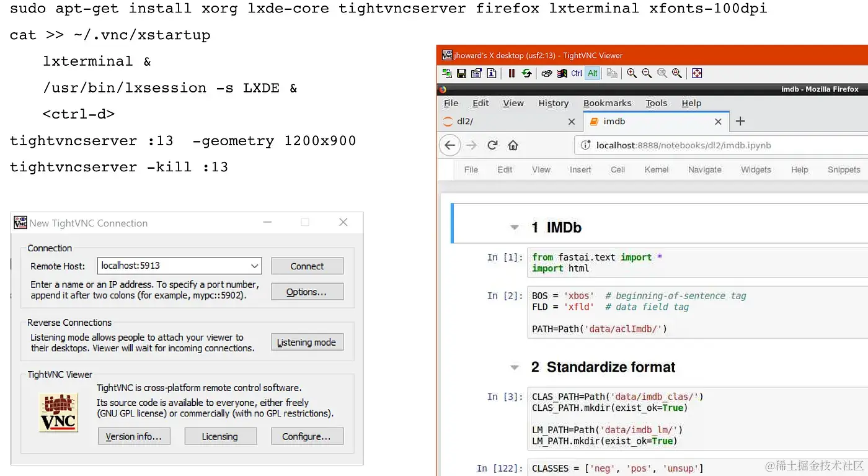
Task: Toggle the highlighted Alt key button
Action: click(592, 73)
